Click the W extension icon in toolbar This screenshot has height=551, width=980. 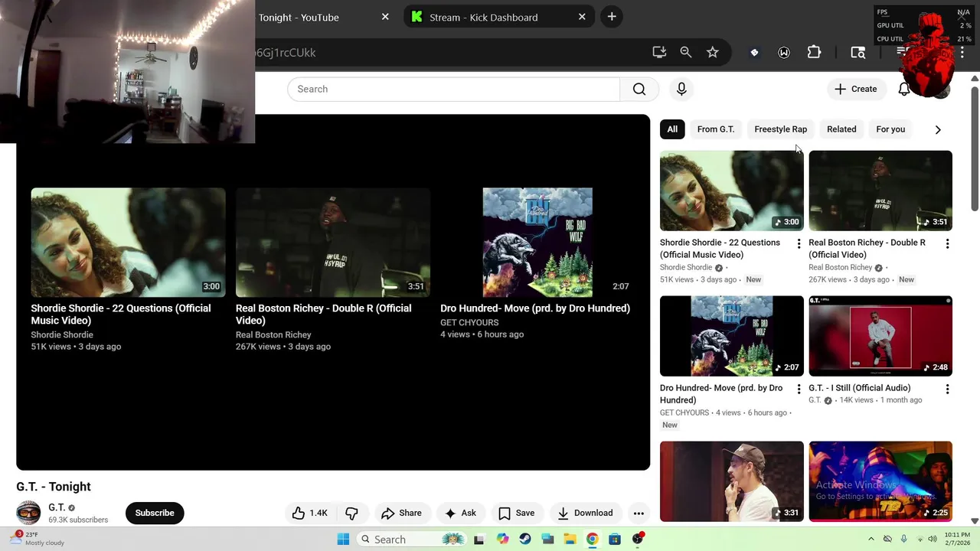point(784,52)
